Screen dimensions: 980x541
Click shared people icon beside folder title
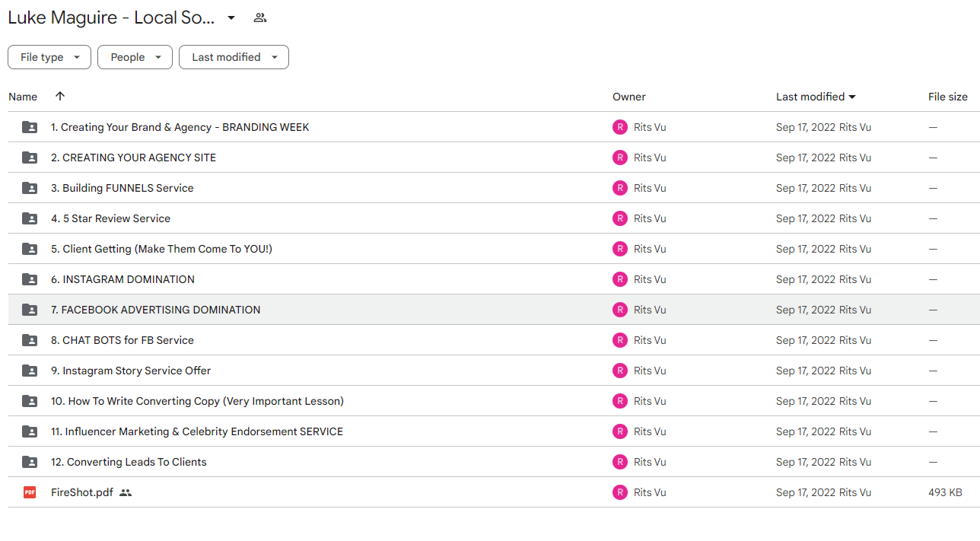point(260,18)
